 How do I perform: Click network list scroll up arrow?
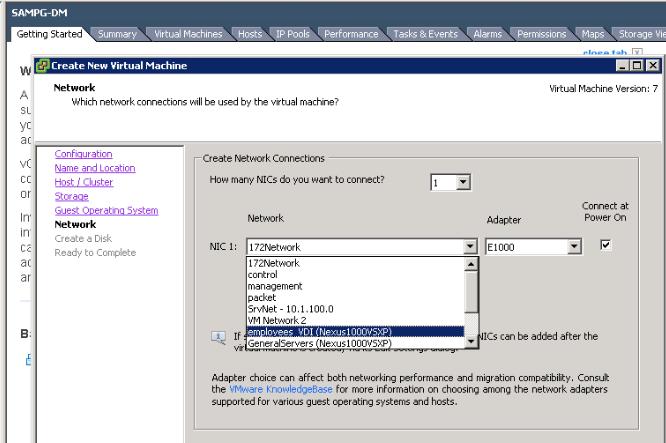471,264
